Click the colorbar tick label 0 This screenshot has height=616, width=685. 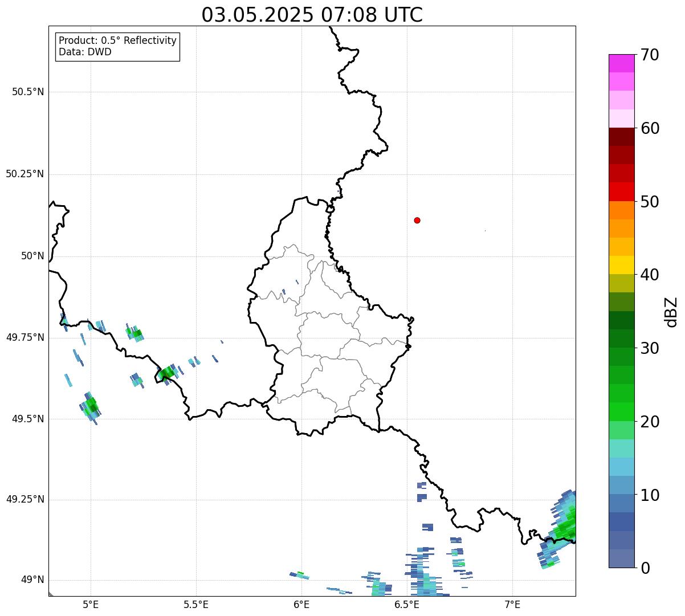tap(644, 568)
